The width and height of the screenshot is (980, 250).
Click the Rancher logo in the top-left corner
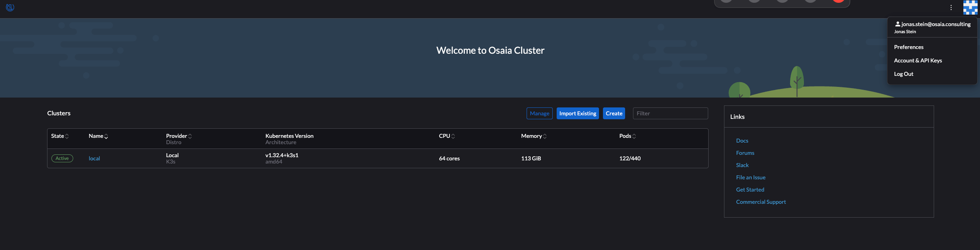(10, 8)
